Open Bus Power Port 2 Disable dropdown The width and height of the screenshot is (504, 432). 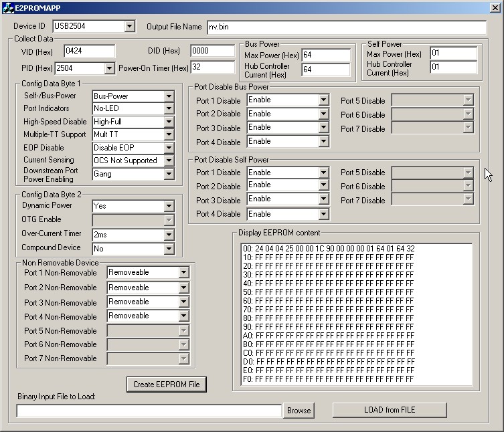pos(324,114)
